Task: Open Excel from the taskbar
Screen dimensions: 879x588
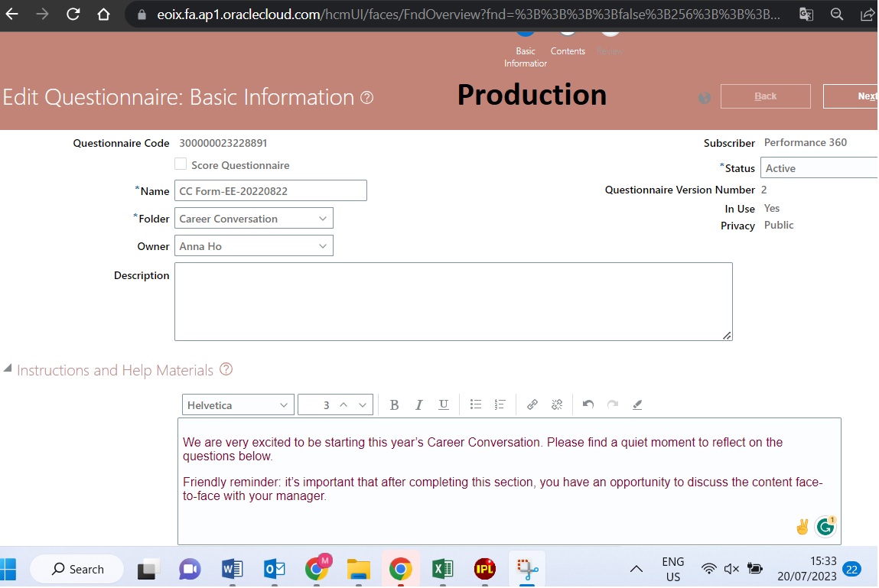Action: (x=441, y=568)
